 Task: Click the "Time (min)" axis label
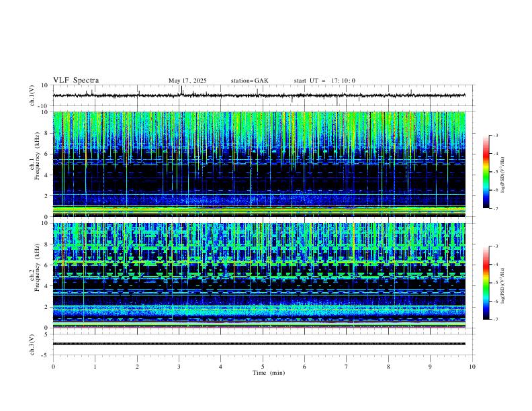(x=269, y=373)
